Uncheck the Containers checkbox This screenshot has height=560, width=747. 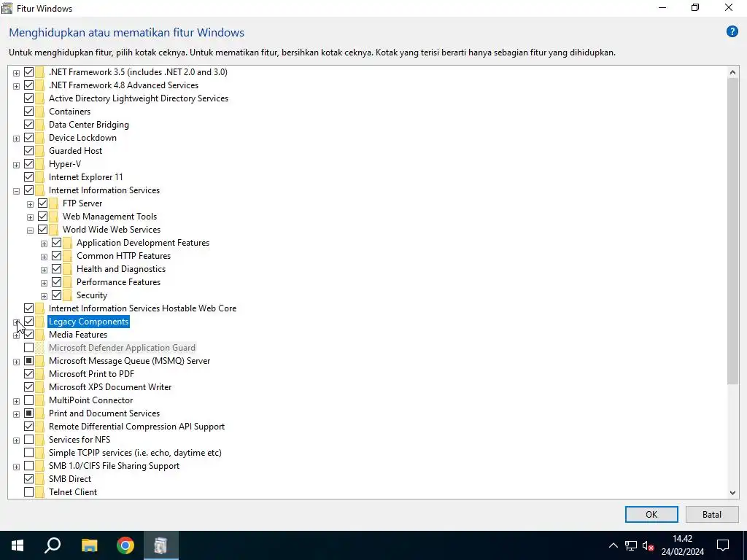[x=28, y=112]
